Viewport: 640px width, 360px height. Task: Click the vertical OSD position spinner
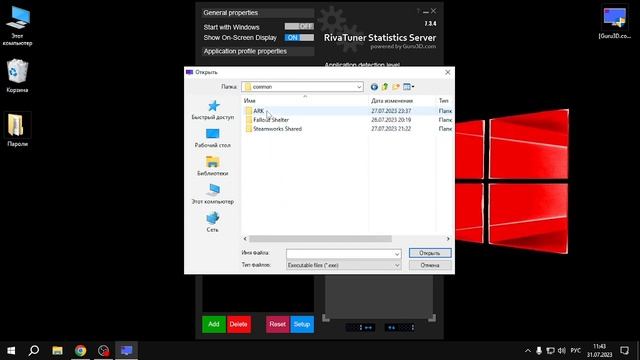pos(400,327)
